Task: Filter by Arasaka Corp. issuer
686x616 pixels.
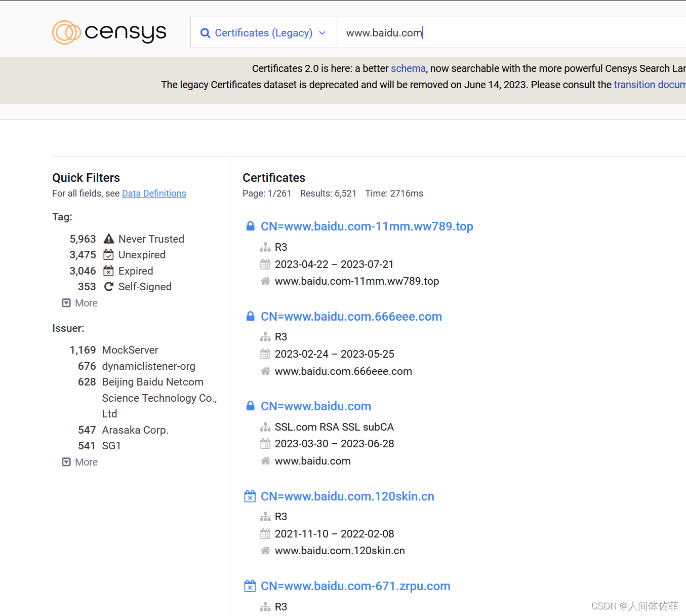Action: tap(135, 430)
